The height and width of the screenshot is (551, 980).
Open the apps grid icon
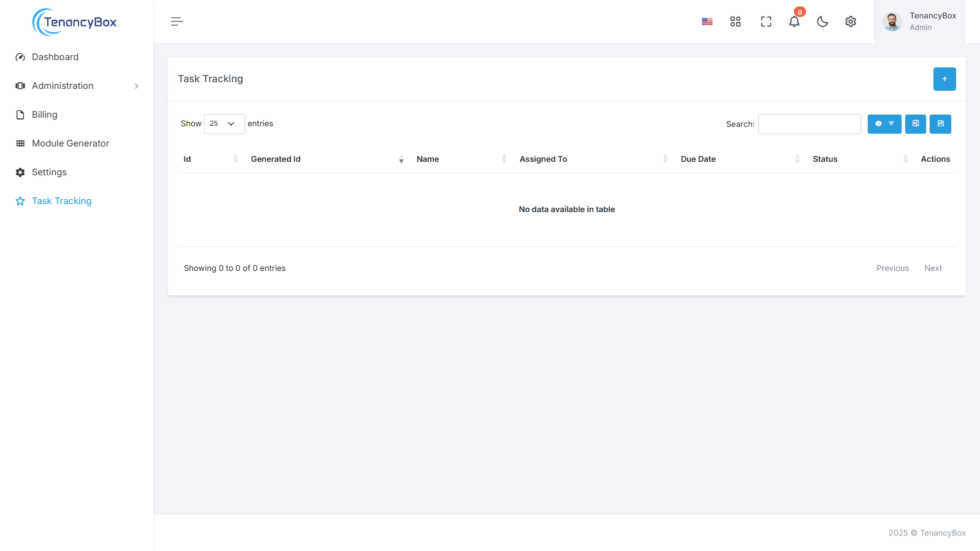735,21
